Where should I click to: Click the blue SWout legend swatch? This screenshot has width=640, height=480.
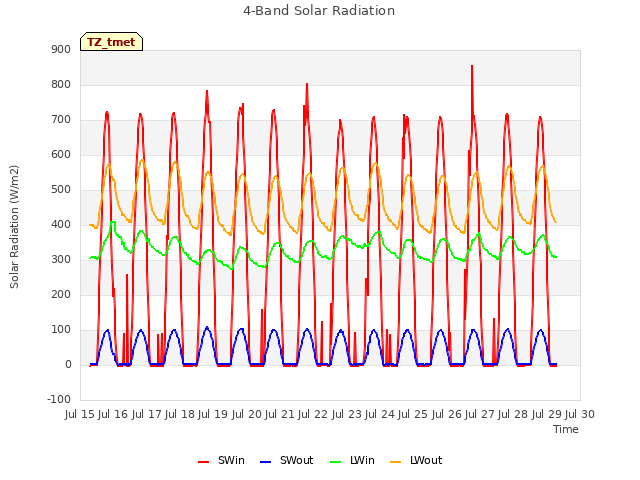[x=265, y=462]
